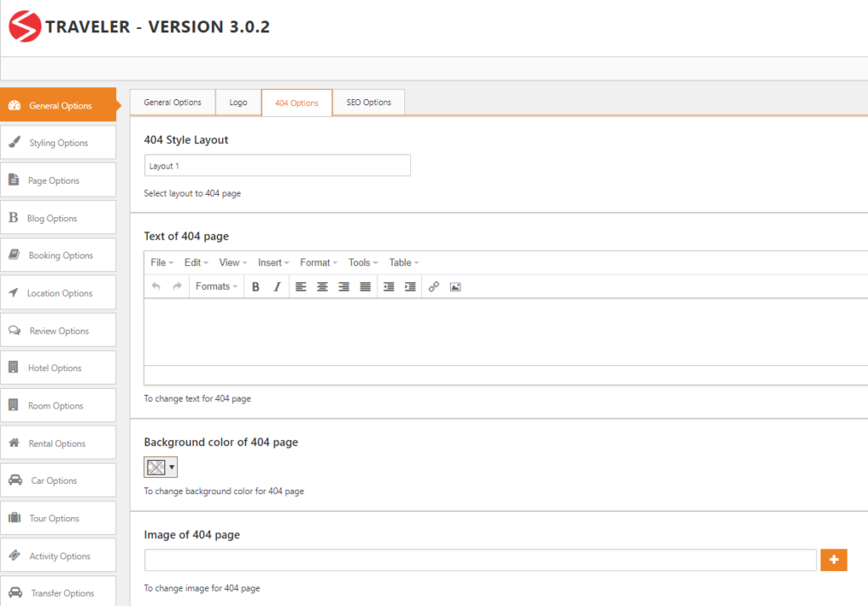
Task: Increase indent in editor toolbar
Action: point(410,287)
